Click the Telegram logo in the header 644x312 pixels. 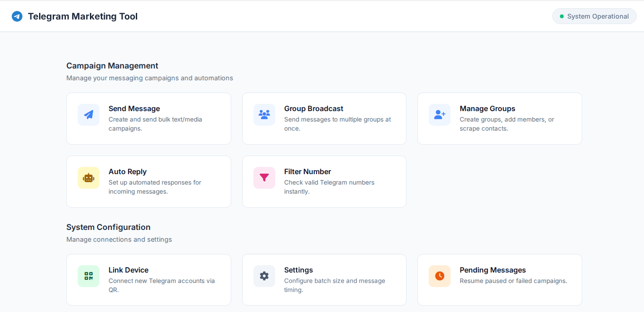point(17,16)
